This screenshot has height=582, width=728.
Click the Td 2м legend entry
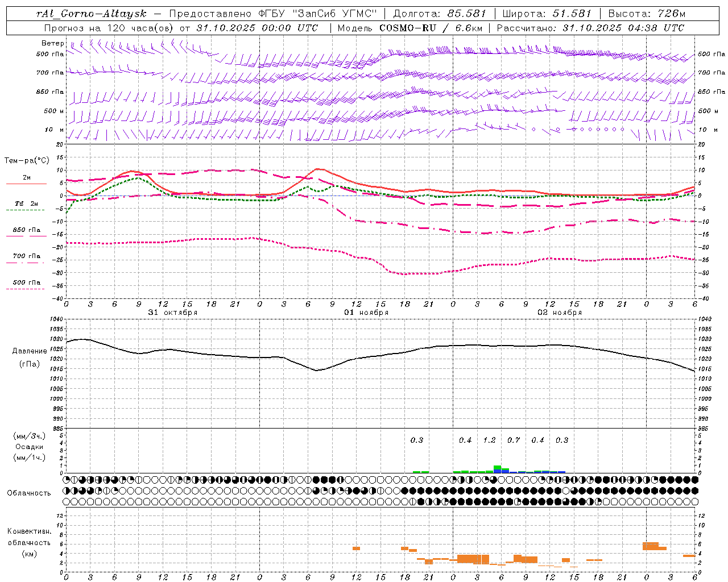(x=26, y=203)
